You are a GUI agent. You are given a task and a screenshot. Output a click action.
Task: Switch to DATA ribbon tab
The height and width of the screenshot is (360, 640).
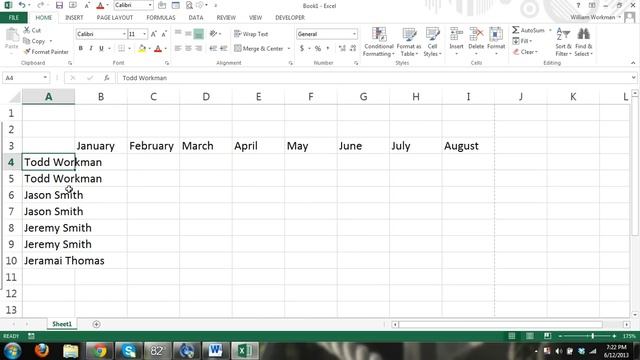(196, 18)
